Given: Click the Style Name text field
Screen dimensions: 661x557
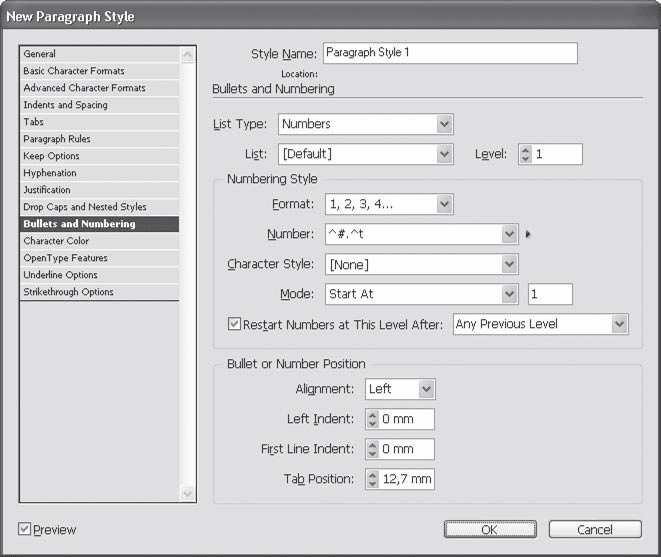Looking at the screenshot, I should pyautogui.click(x=449, y=53).
